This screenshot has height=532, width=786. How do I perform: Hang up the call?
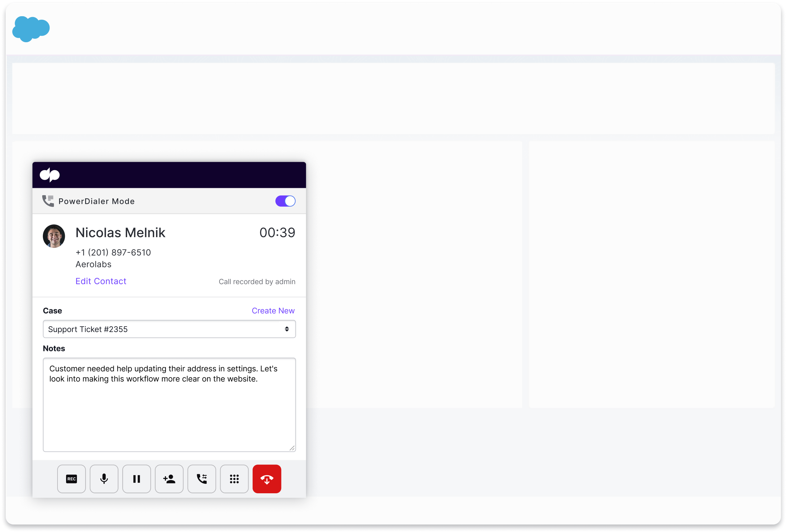(x=267, y=479)
